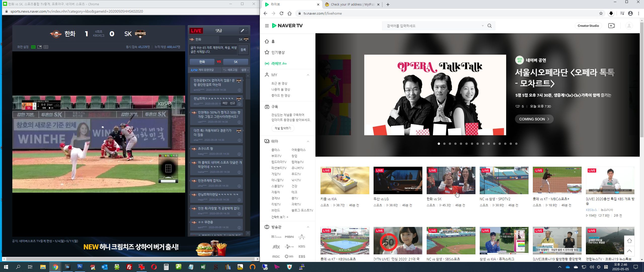
Task: Switch to four-split screen layout
Action: (46, 47)
